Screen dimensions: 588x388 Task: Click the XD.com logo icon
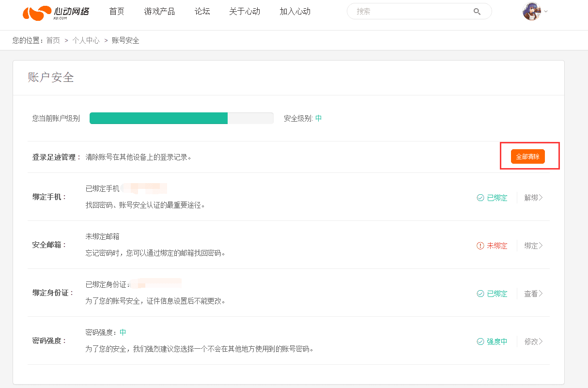click(37, 13)
